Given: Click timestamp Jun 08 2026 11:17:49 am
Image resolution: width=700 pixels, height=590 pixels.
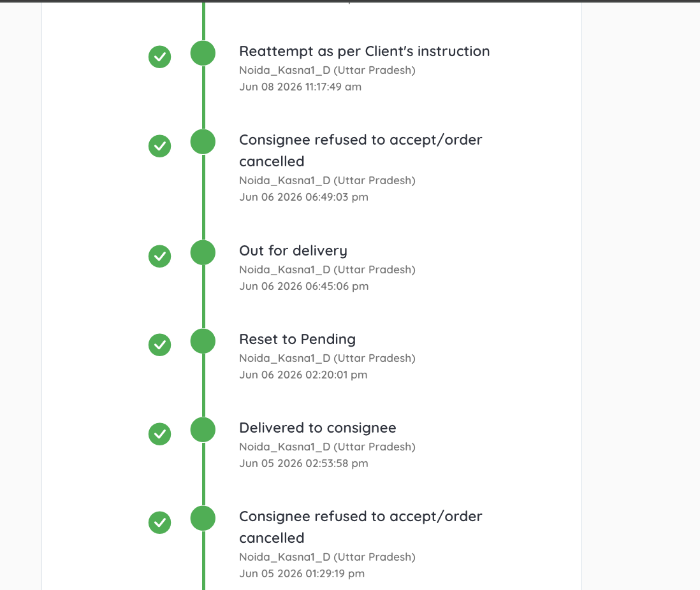Looking at the screenshot, I should pyautogui.click(x=300, y=87).
